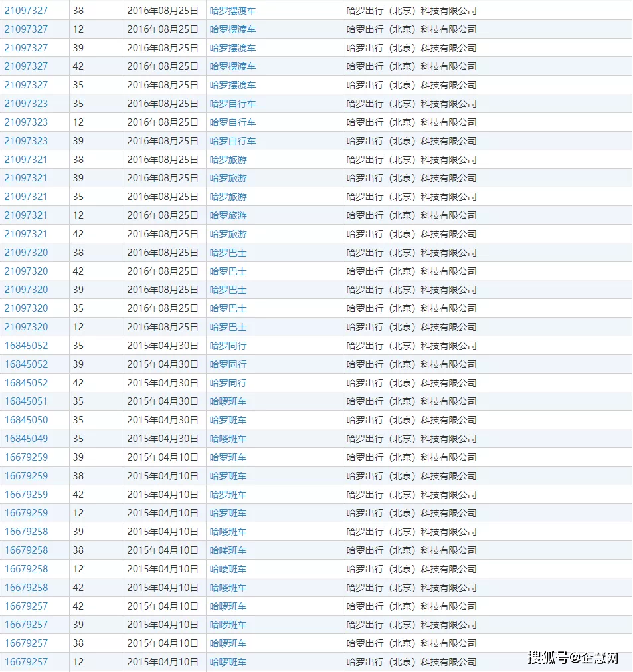The height and width of the screenshot is (672, 633).
Task: Click date 2015年04月10日 in 16679259 class 39 row
Action: coord(163,457)
